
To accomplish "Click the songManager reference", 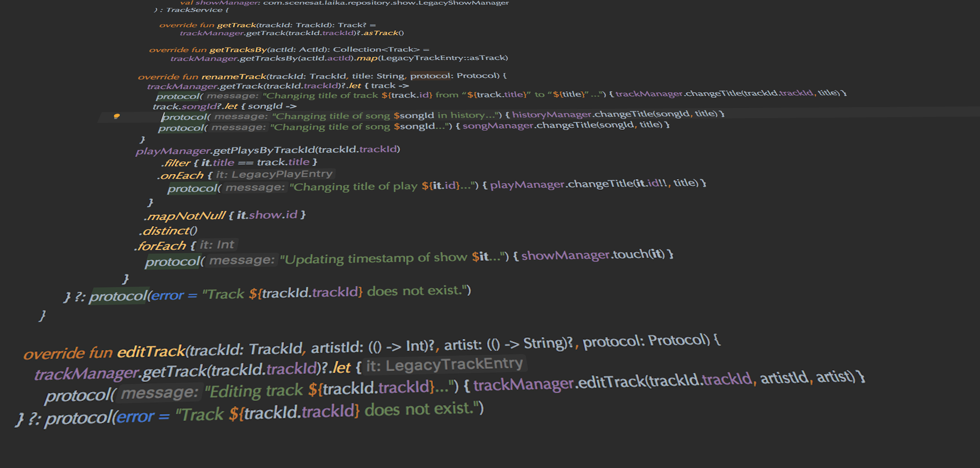I will 497,126.
